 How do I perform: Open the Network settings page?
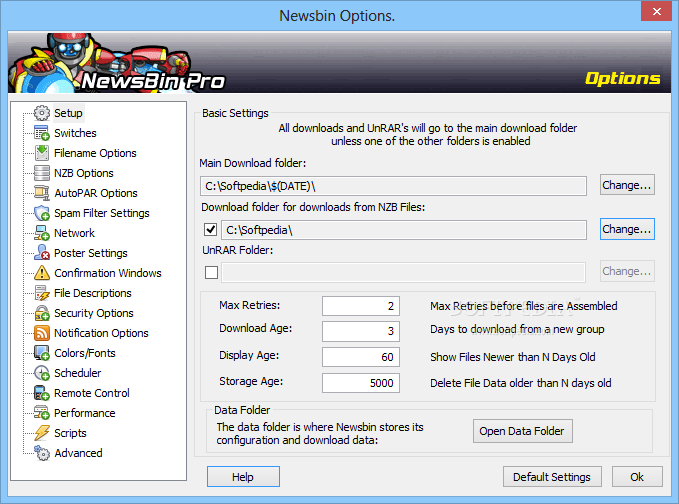pyautogui.click(x=74, y=233)
